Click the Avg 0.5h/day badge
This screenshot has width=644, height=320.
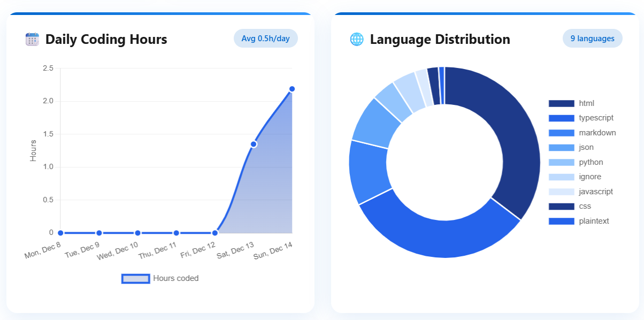pos(266,39)
